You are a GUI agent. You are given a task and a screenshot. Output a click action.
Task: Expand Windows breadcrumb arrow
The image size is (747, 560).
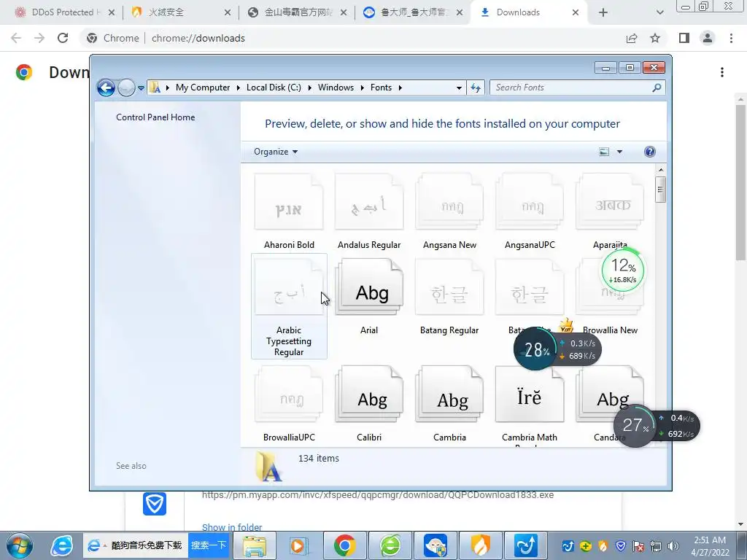pyautogui.click(x=362, y=87)
